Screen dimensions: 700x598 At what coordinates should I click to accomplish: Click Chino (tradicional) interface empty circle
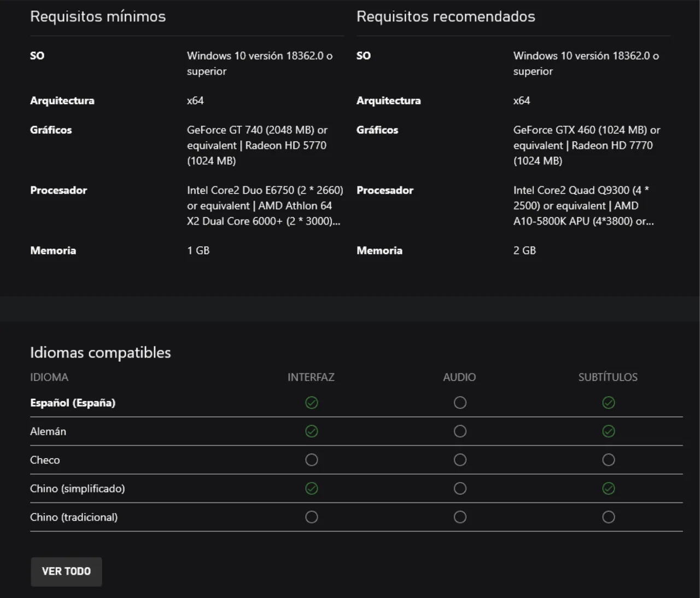pyautogui.click(x=312, y=517)
